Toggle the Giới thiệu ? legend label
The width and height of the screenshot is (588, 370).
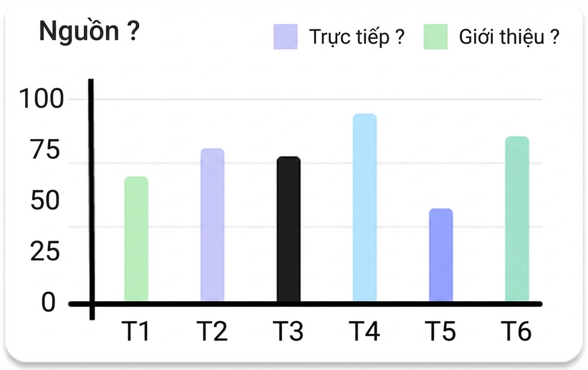click(509, 37)
